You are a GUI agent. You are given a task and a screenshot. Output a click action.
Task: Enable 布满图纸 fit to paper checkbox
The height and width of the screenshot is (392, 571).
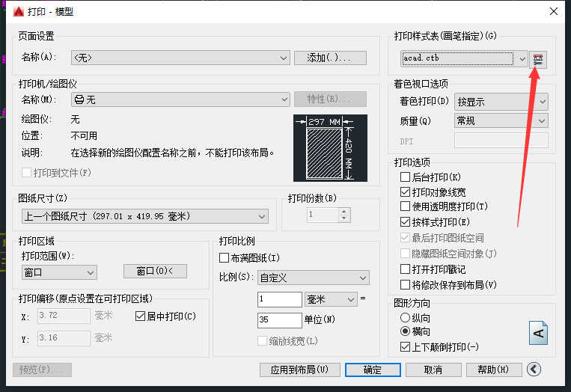point(225,258)
